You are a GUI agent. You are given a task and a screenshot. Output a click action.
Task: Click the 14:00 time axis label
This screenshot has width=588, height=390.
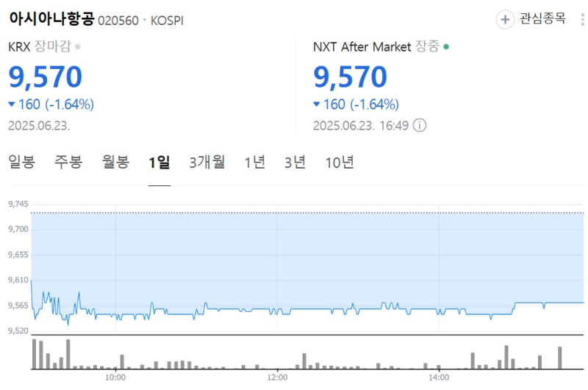[x=439, y=377]
